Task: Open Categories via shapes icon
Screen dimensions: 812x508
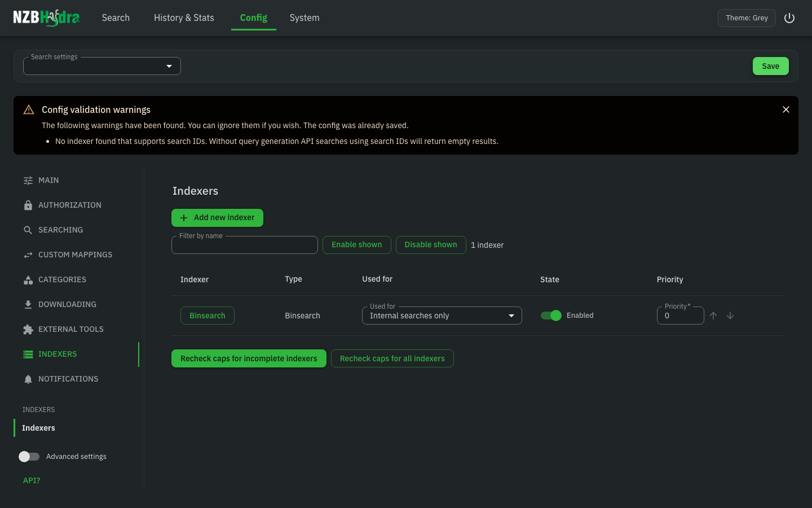Action: tap(28, 280)
